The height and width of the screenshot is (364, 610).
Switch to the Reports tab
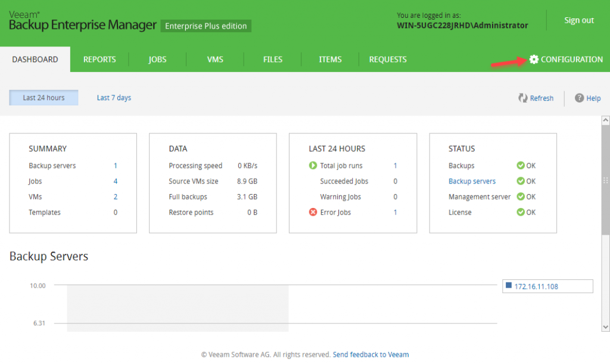coord(99,59)
